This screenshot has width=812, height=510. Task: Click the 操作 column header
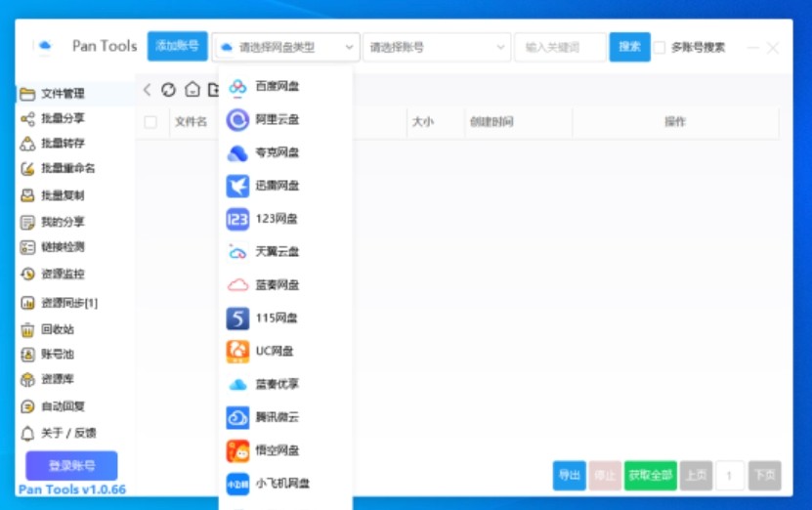pos(675,122)
